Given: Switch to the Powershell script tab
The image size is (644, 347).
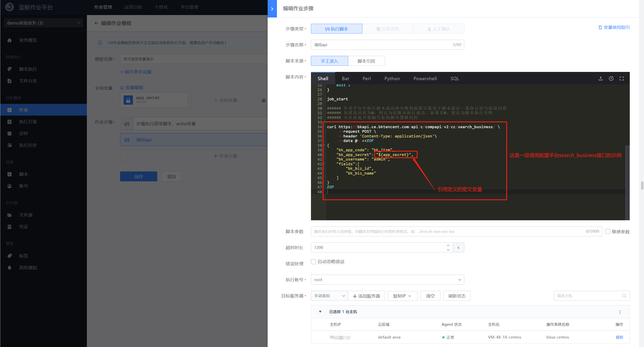Looking at the screenshot, I should click(425, 78).
